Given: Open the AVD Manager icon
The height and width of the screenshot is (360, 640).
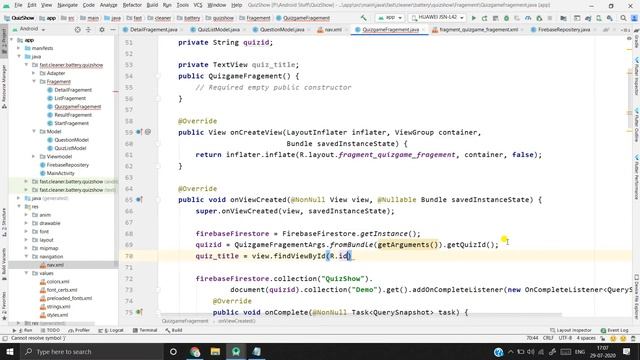Looking at the screenshot, I should [x=599, y=18].
